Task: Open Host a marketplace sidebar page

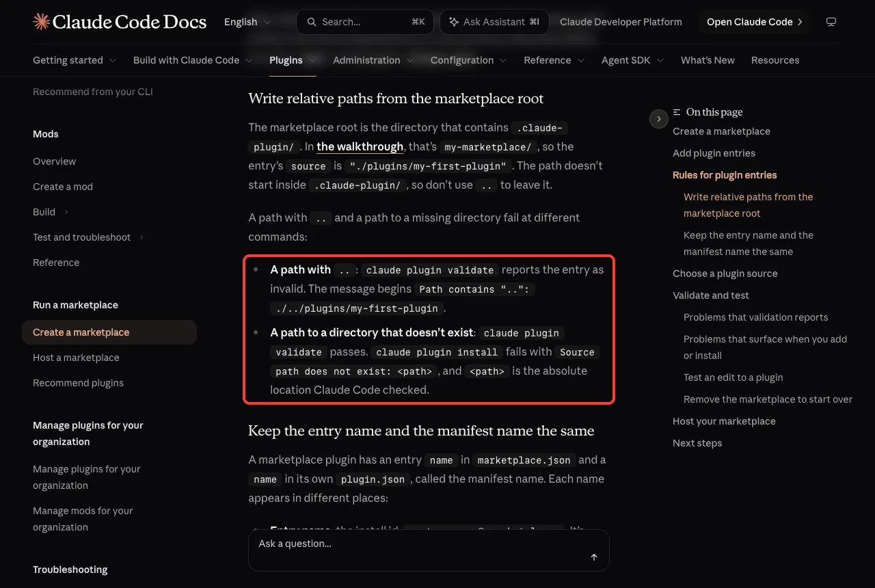Action: coord(76,358)
